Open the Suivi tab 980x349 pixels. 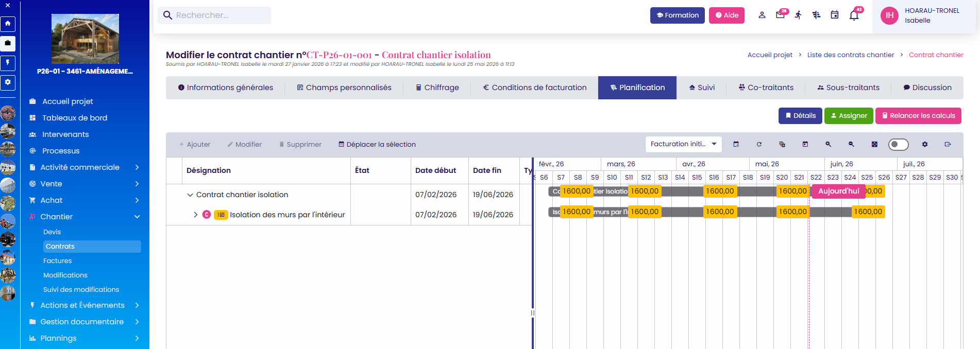coord(702,88)
